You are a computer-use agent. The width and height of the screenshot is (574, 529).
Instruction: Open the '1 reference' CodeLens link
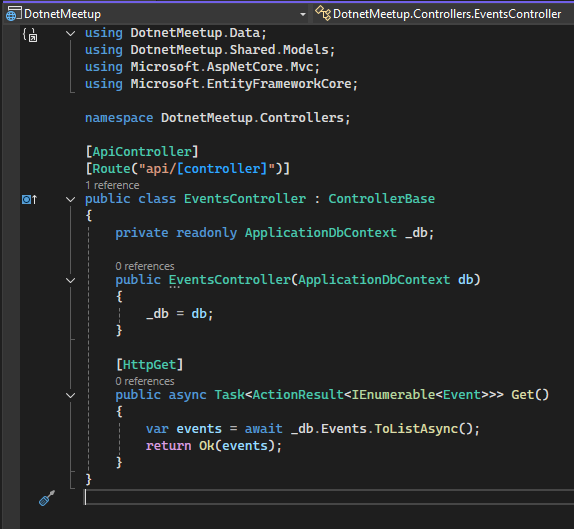[112, 185]
